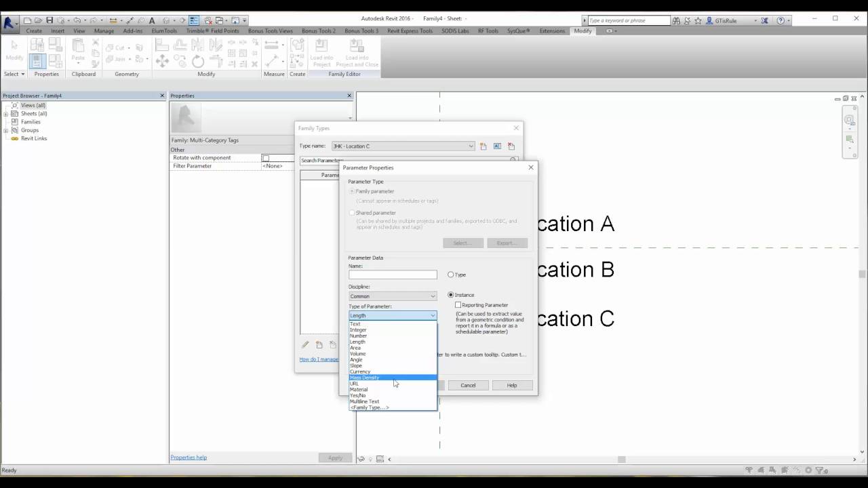The image size is (868, 488).
Task: Click the navigation wheel icon in view
Action: (849, 120)
